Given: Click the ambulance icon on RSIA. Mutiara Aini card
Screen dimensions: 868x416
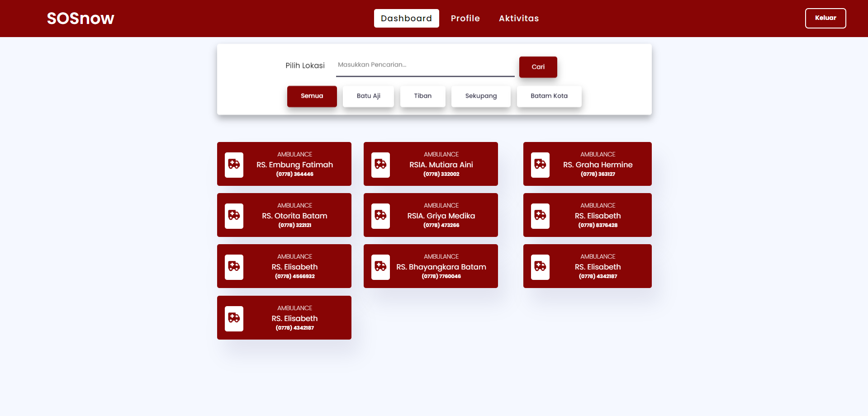Looking at the screenshot, I should [380, 165].
